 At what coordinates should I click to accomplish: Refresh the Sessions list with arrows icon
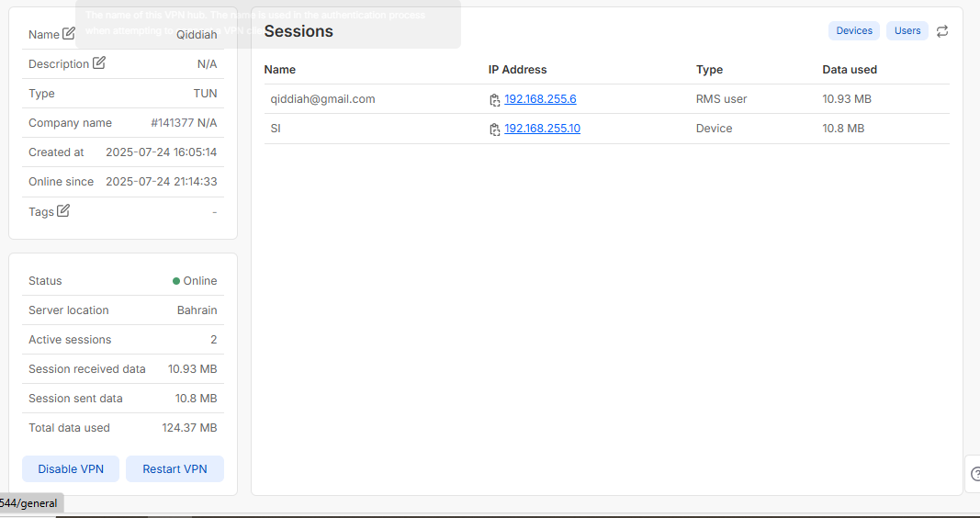click(942, 31)
